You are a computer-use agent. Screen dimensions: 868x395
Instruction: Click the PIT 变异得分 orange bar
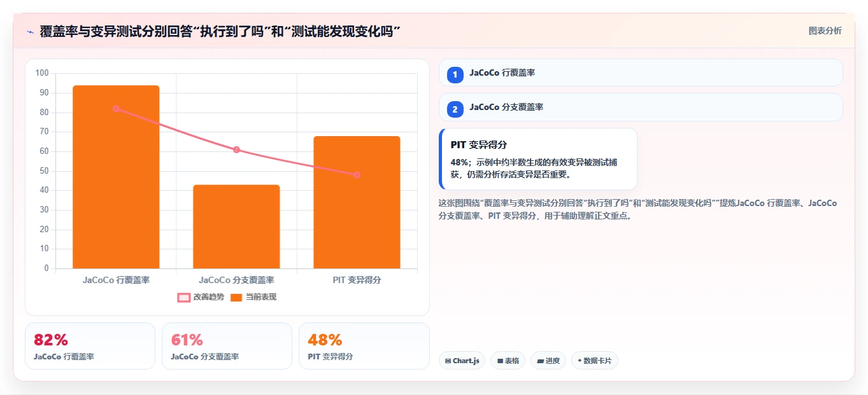point(357,202)
